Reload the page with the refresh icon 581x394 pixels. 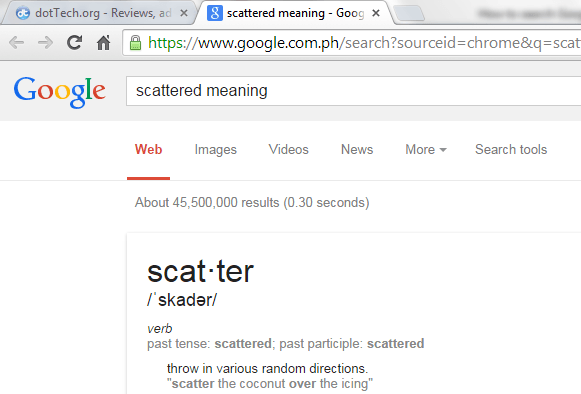pyautogui.click(x=74, y=42)
